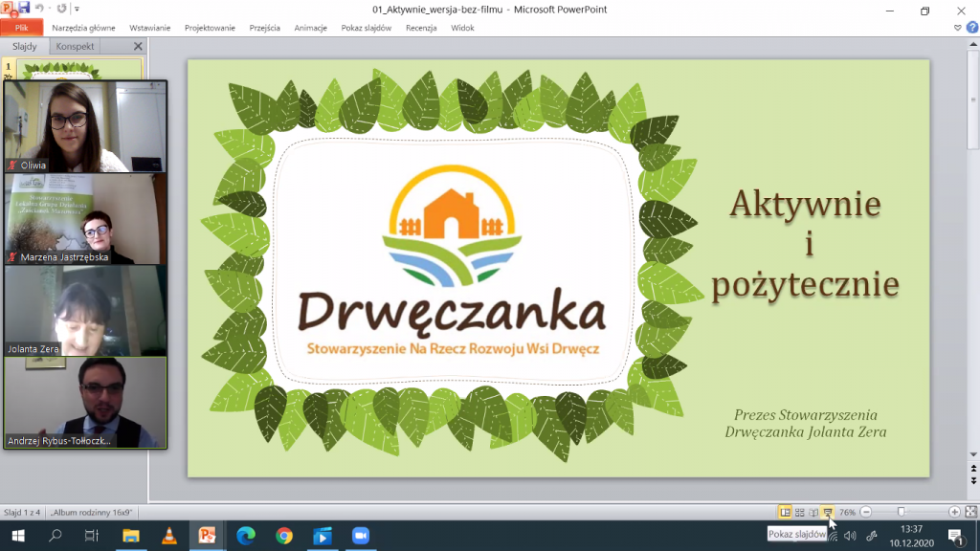Image resolution: width=980 pixels, height=551 pixels.
Task: Open Customize Quick Access Toolbar dropdown
Action: tap(77, 9)
